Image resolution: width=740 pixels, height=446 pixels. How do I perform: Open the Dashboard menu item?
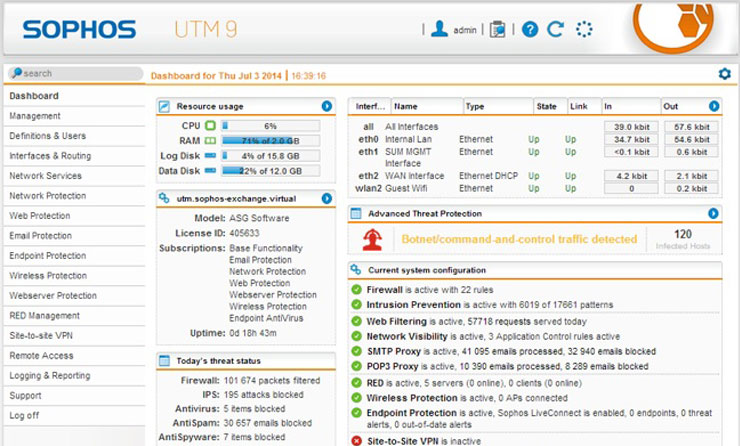click(x=74, y=96)
